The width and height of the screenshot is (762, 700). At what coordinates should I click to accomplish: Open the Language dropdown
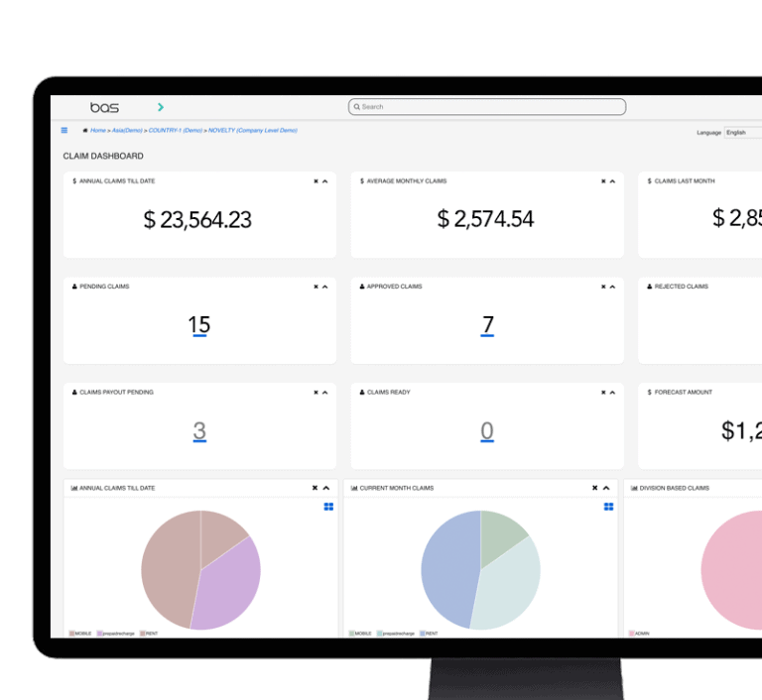tap(742, 132)
